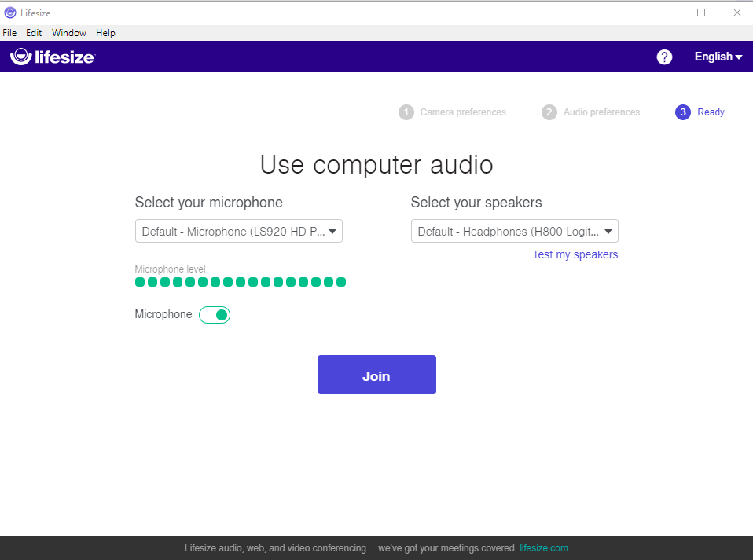Select the Audio preferences step circle
Screen dimensions: 753x560
tap(549, 112)
